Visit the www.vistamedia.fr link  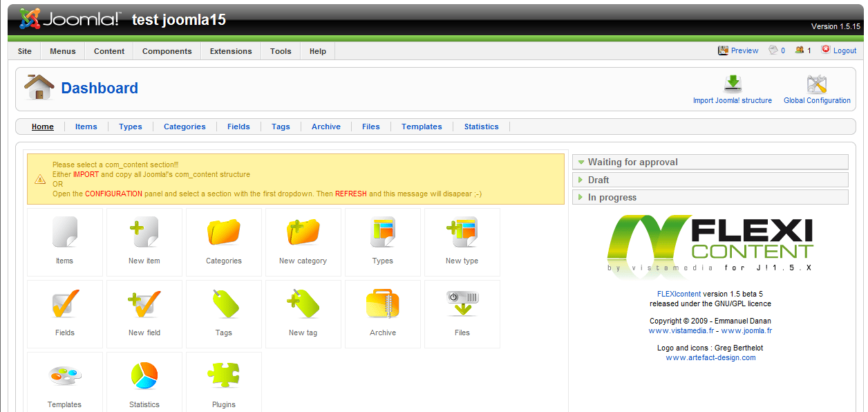pos(680,330)
